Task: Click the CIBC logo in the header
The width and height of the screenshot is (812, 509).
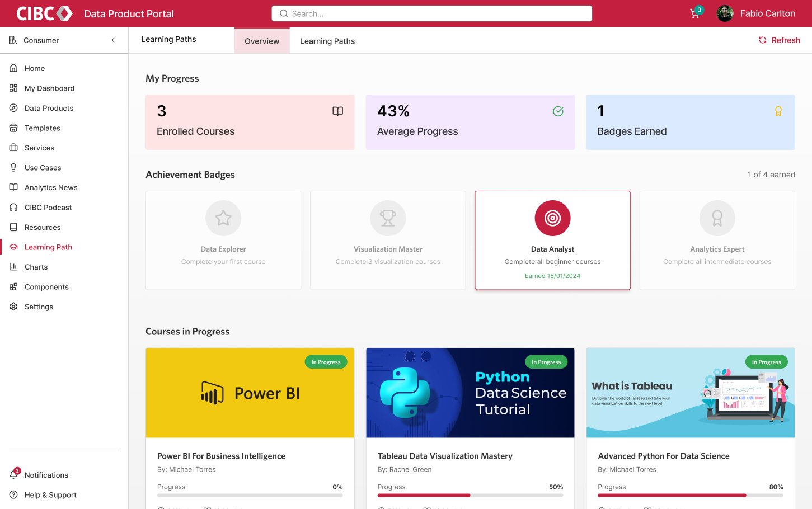Action: [45, 13]
